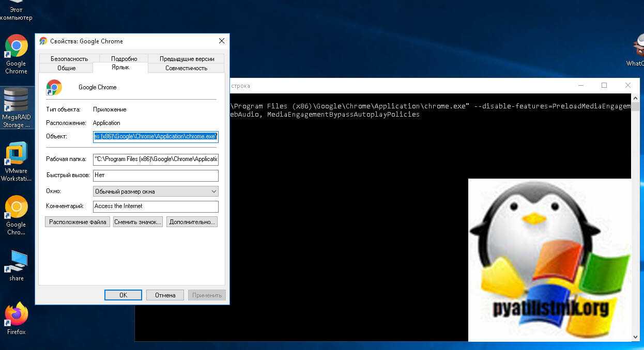Open the Дополнительно advanced settings button

(x=192, y=222)
